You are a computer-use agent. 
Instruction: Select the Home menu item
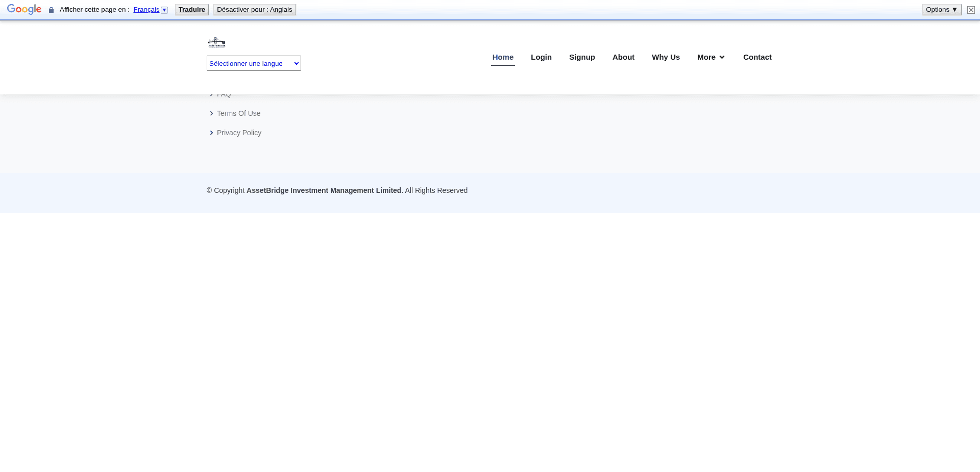pos(503,57)
